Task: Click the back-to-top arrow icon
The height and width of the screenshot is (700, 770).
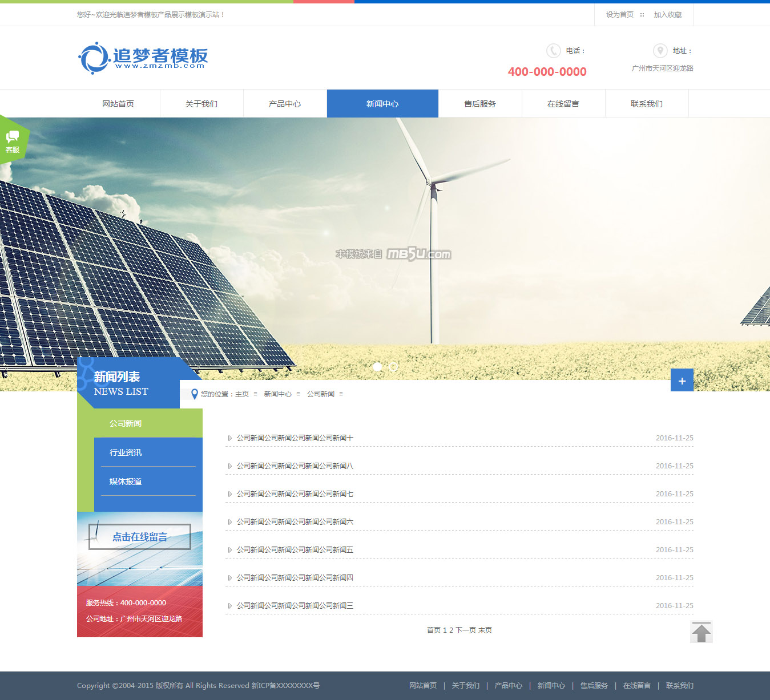Action: [701, 632]
